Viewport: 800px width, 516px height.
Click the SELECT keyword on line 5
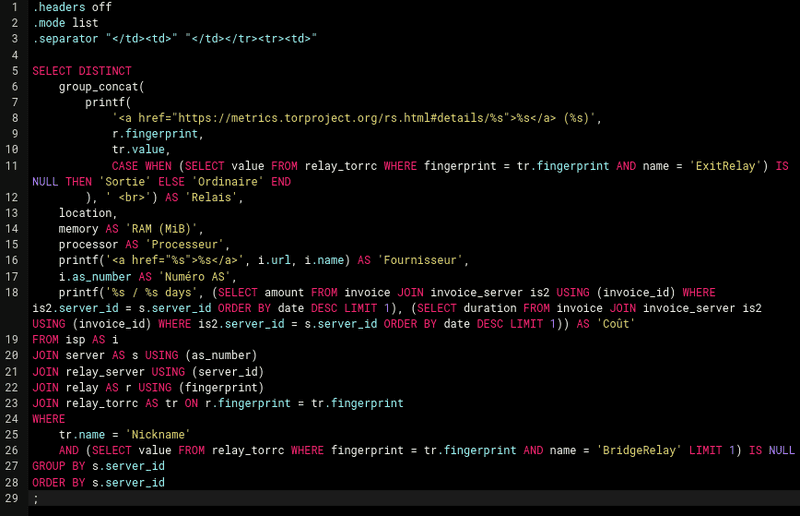52,71
